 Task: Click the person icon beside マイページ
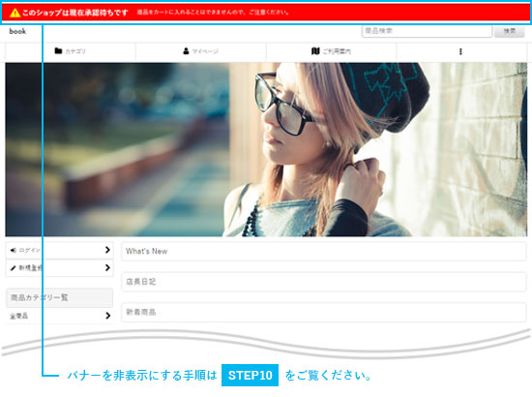(186, 51)
